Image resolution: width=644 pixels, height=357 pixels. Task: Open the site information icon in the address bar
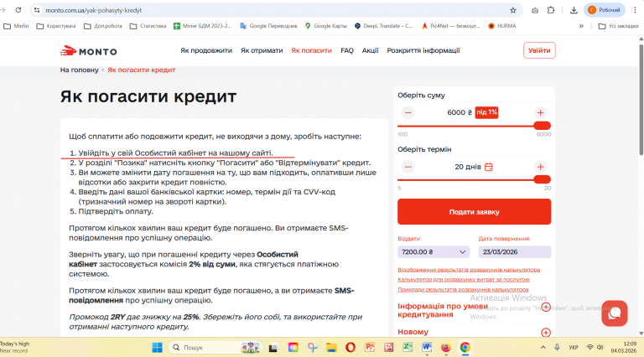37,10
